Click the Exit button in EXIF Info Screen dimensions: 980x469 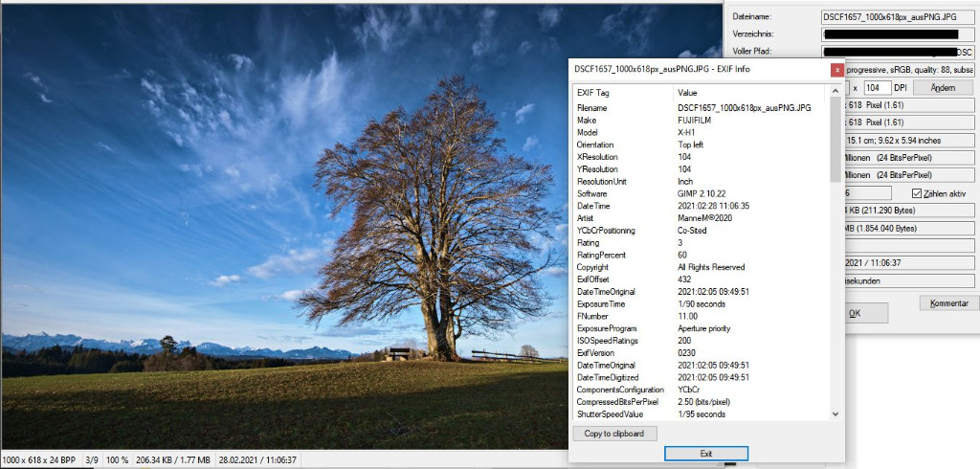pos(705,454)
